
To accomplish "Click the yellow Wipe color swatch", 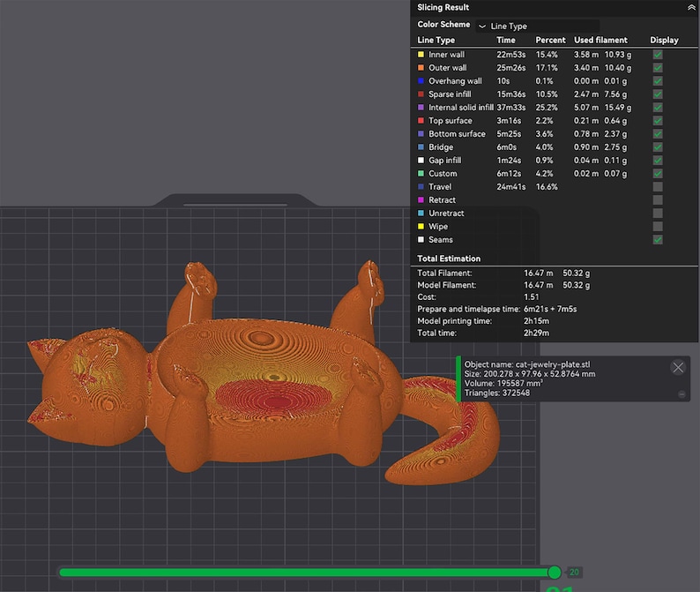I will click(x=421, y=227).
